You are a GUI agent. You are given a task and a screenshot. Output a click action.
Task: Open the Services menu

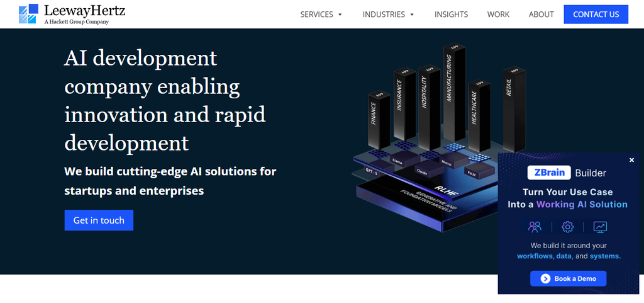(317, 14)
